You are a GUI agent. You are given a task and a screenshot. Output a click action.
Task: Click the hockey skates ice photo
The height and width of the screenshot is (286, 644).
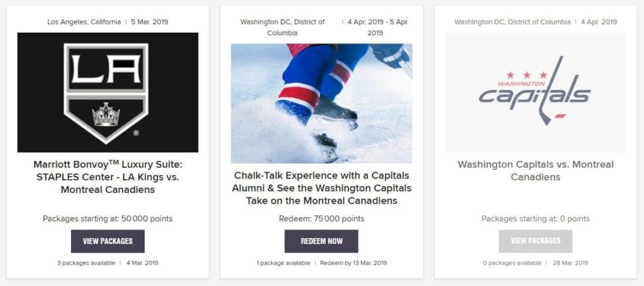tap(321, 103)
